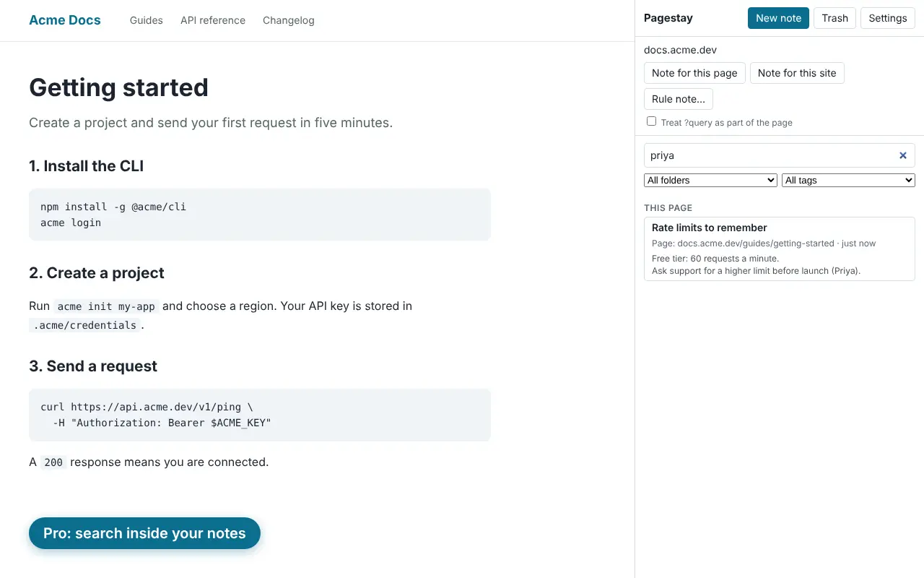
Task: Click the 3. Send a request heading
Action: pyautogui.click(x=93, y=366)
